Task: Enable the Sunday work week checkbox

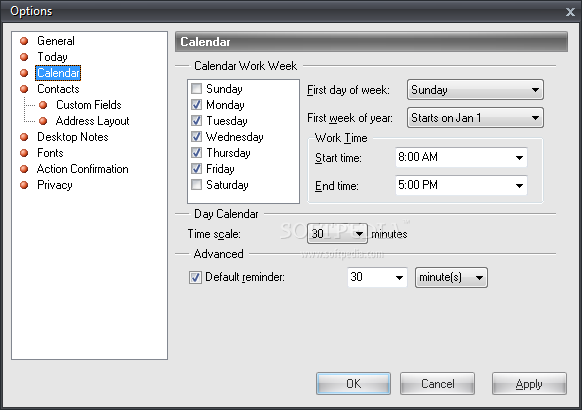Action: tap(196, 89)
